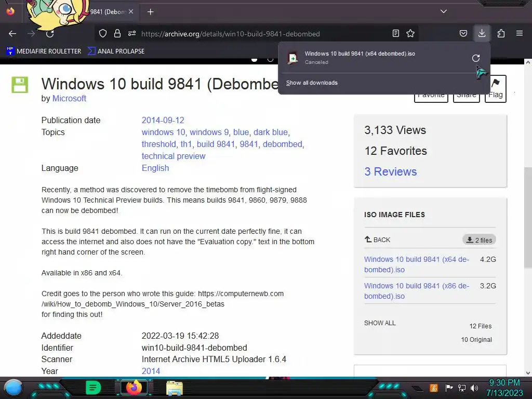Download the x86 debombed ISO link

[x=417, y=291]
